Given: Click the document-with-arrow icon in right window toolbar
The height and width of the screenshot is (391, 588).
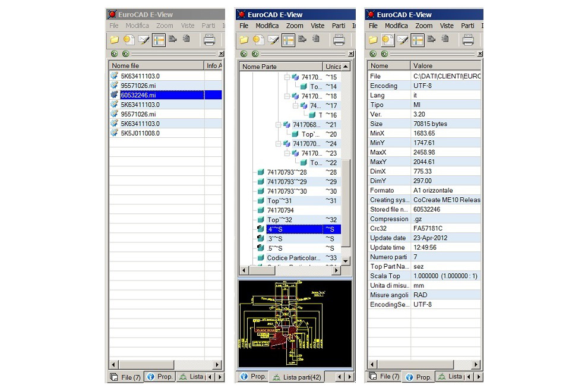Looking at the screenshot, I should 431,39.
